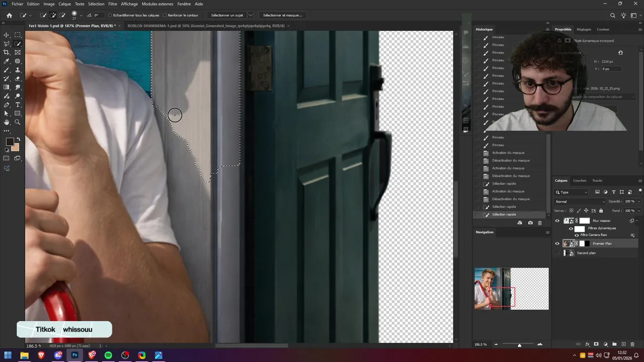Lock all padlock icon in Verrou row

click(601, 211)
